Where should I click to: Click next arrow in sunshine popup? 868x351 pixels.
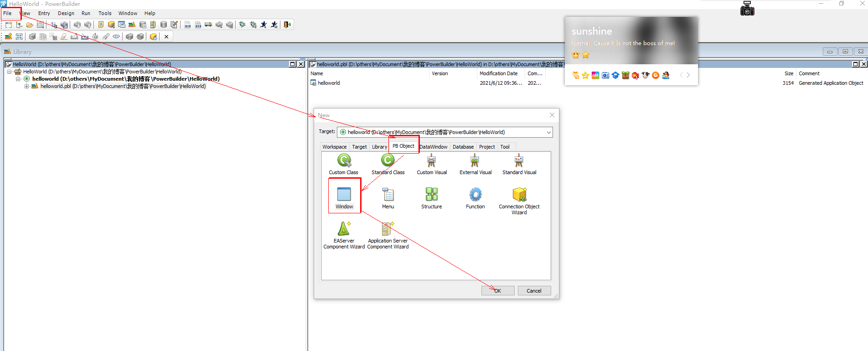[688, 75]
